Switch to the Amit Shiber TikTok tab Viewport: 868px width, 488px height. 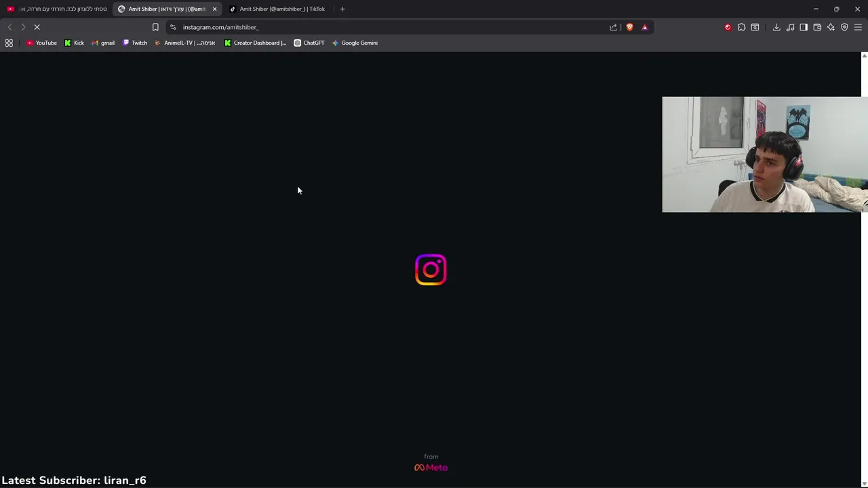278,9
